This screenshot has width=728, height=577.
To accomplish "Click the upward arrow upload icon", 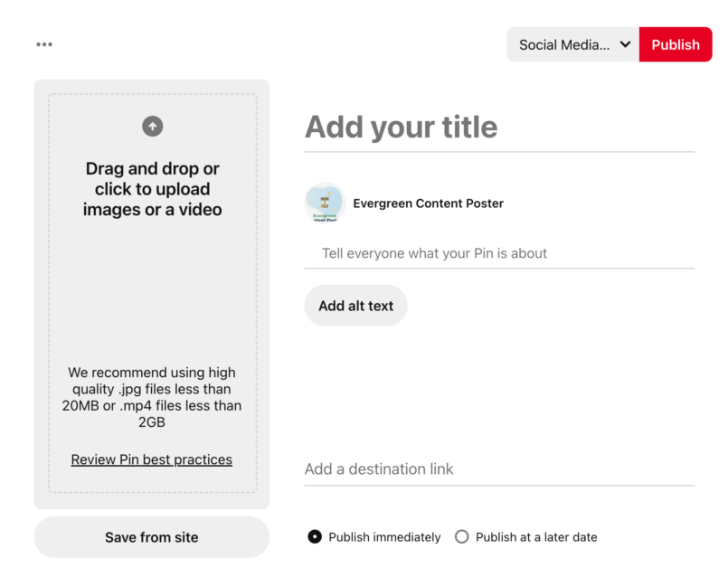I will coord(152,127).
